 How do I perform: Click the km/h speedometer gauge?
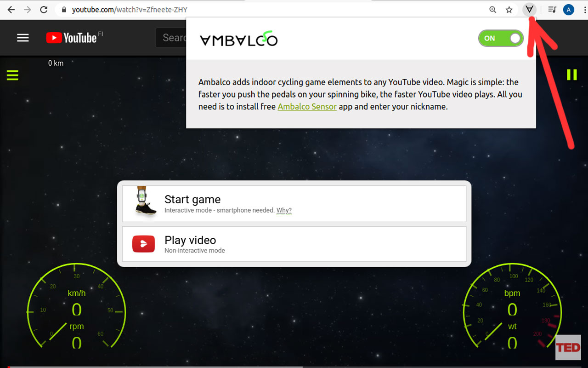[76, 306]
